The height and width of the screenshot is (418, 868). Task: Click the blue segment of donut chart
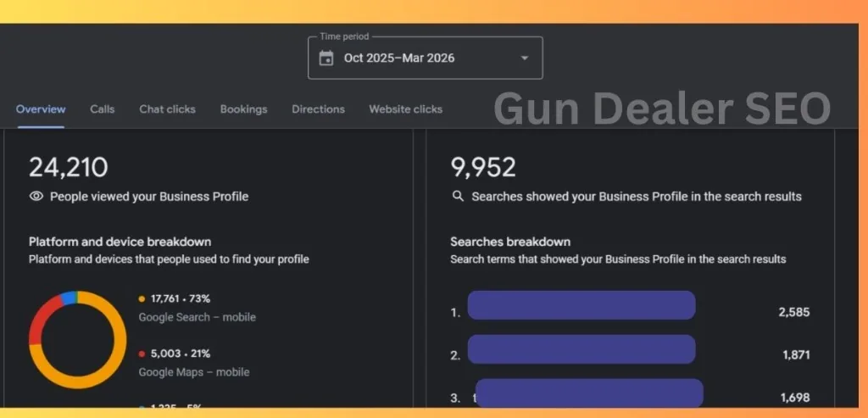click(70, 298)
